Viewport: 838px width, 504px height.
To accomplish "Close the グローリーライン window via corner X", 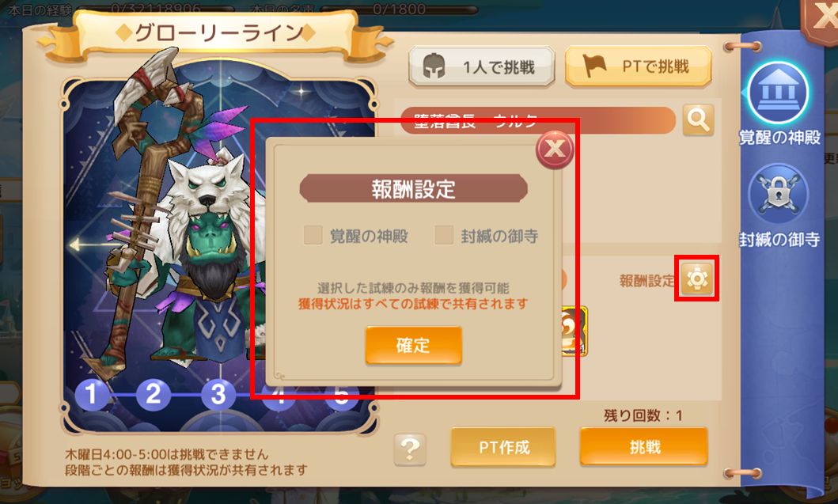I will [x=821, y=21].
